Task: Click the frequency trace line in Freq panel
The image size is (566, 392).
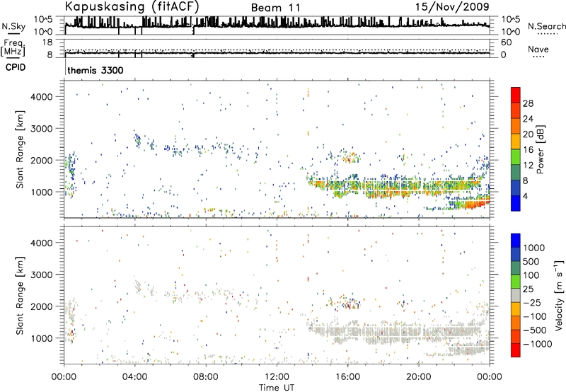Action: (x=277, y=53)
